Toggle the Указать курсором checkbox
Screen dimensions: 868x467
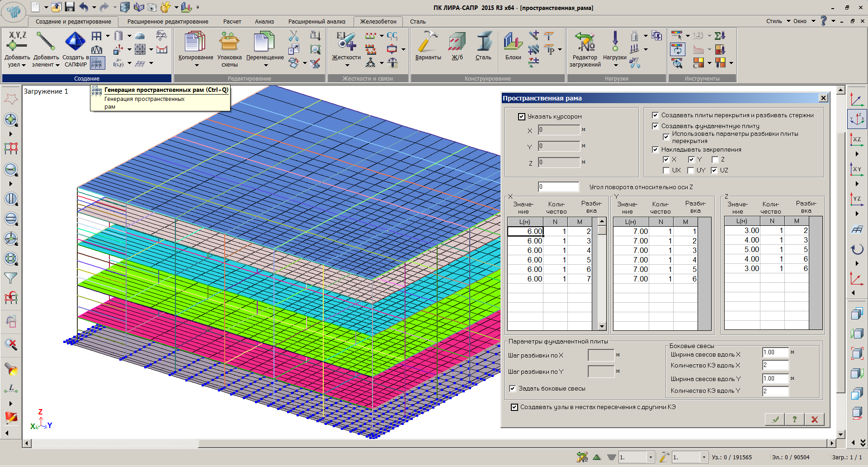click(522, 117)
